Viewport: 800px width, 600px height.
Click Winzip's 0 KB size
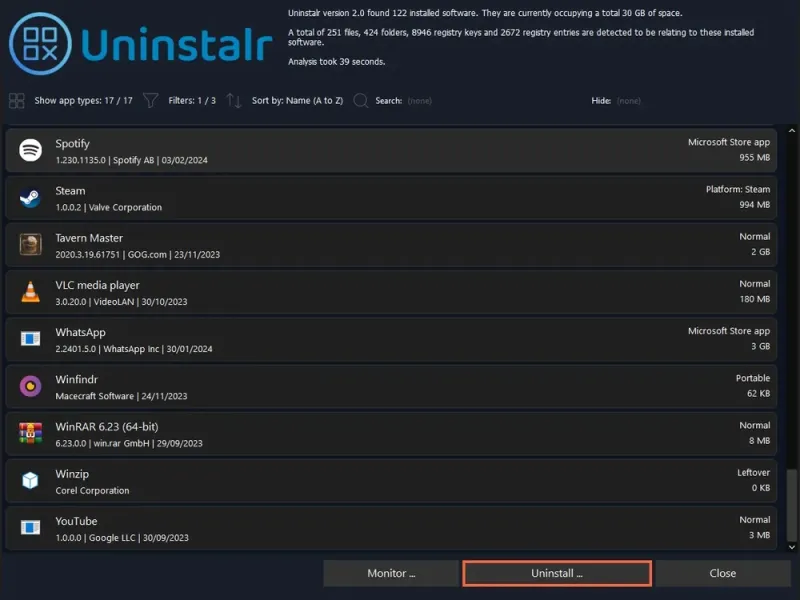761,488
